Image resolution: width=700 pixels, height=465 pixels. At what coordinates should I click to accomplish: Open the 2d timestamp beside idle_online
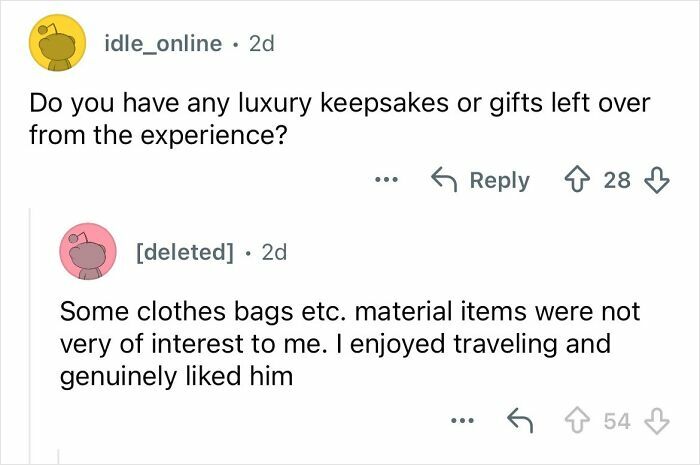pyautogui.click(x=259, y=44)
